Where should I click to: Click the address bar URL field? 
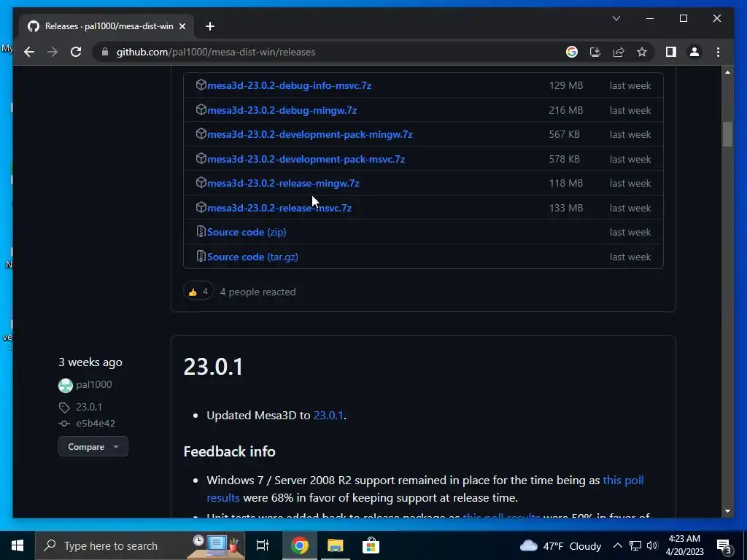point(329,52)
